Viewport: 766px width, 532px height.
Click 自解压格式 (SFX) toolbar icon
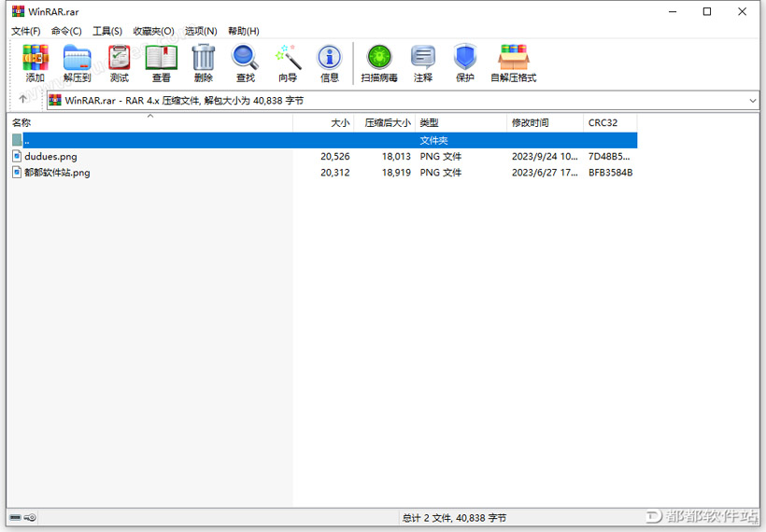pos(514,63)
